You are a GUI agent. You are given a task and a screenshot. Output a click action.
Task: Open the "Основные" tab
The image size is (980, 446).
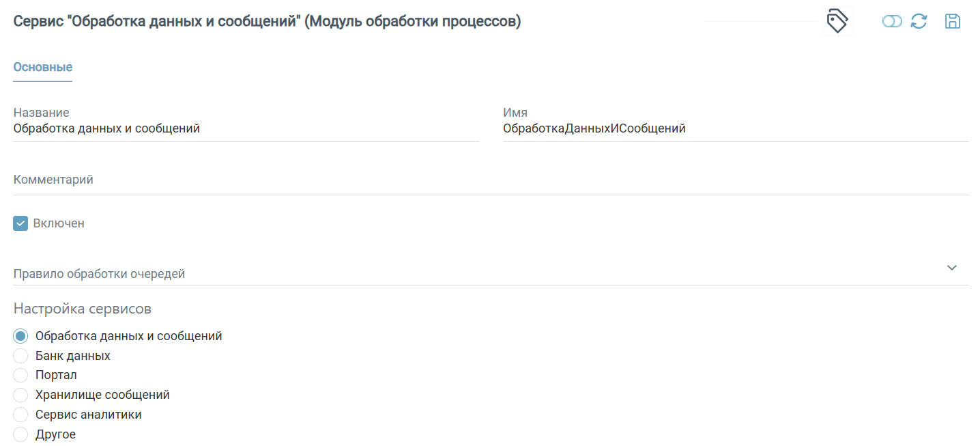[x=42, y=67]
